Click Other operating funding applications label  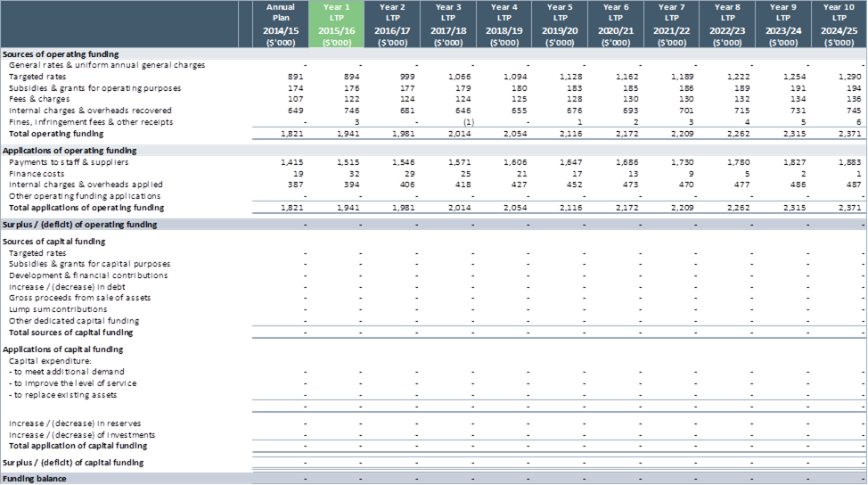tap(85, 196)
